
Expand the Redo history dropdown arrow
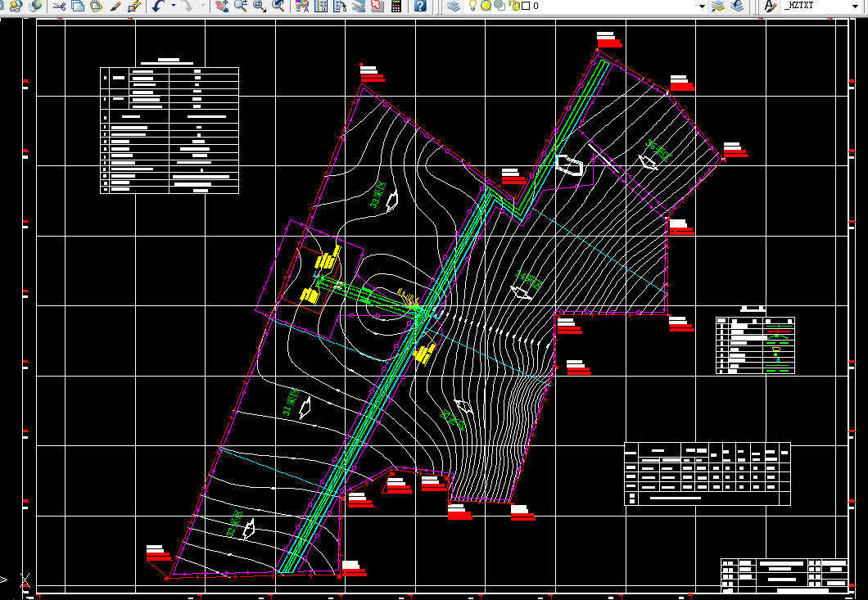(202, 6)
